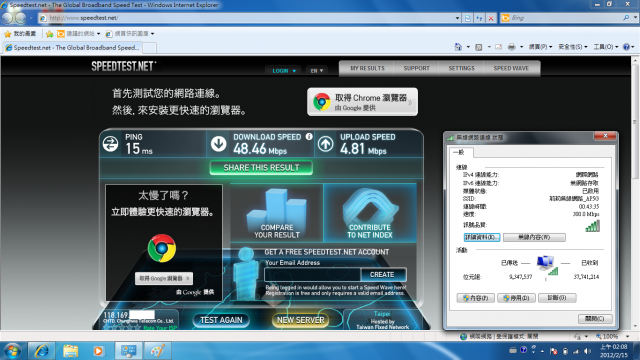Click the compatibility view icon in address bar
The height and width of the screenshot is (360, 640).
(468, 18)
